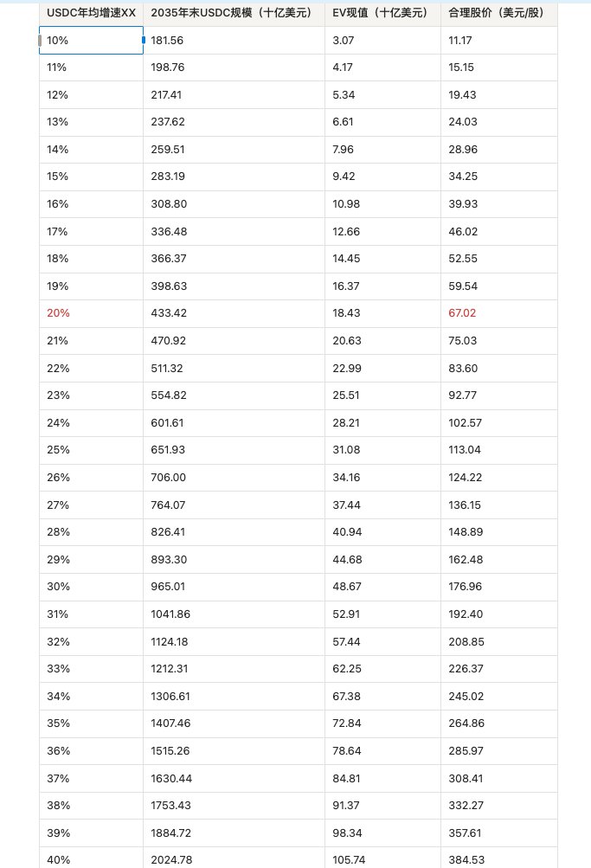Select the 30% growth rate cell
Image resolution: width=591 pixels, height=868 pixels.
[91, 587]
